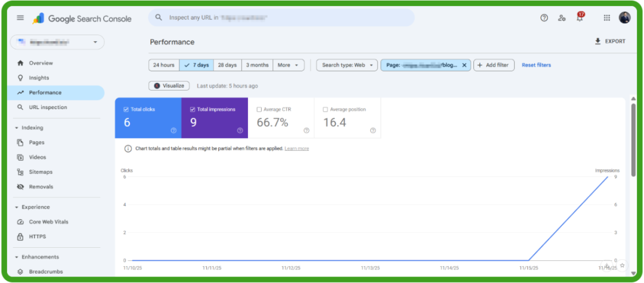Select the 28 days date range
Screen dimensions: 644x283
227,65
